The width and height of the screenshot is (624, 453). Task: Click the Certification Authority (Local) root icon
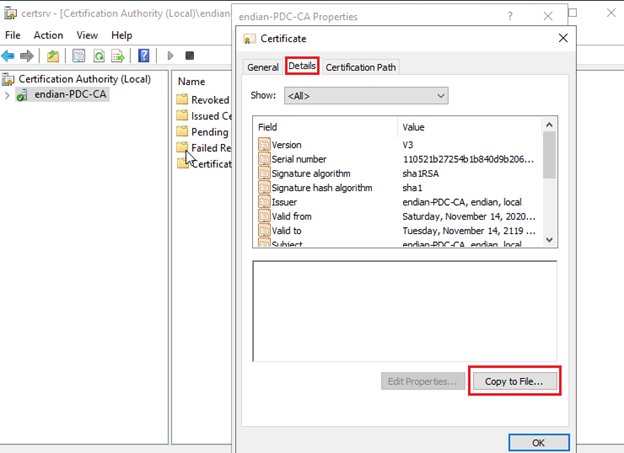coord(8,79)
